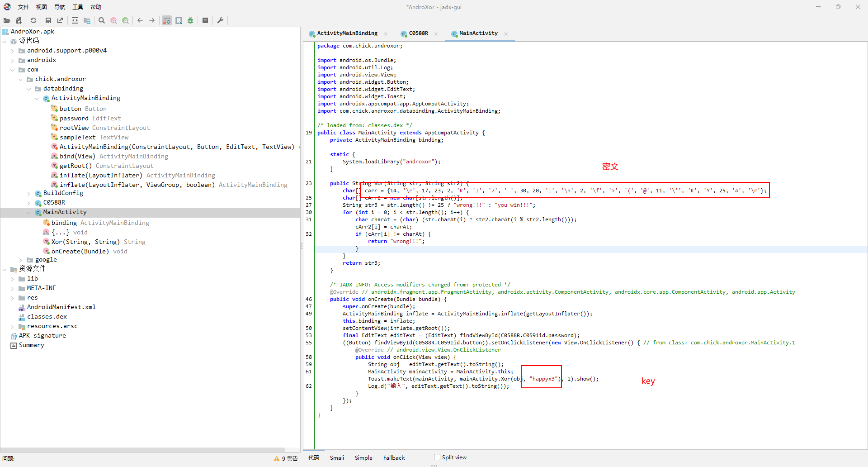868x467 pixels.
Task: Open the Log viewer icon
Action: pyautogui.click(x=205, y=20)
